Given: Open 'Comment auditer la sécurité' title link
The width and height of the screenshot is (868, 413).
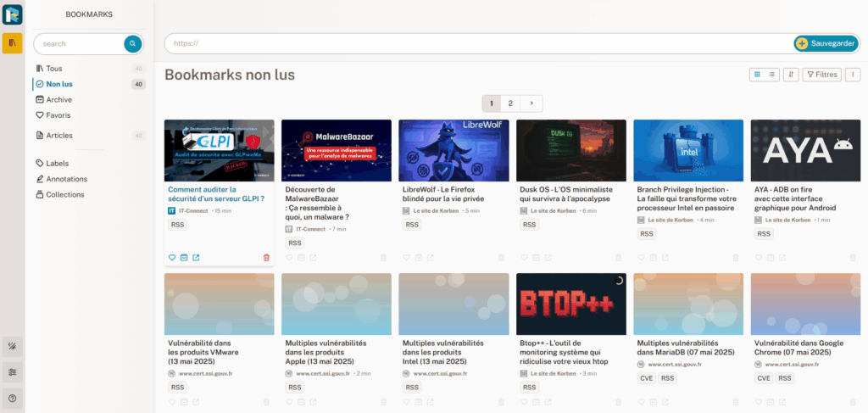Looking at the screenshot, I should pos(216,193).
